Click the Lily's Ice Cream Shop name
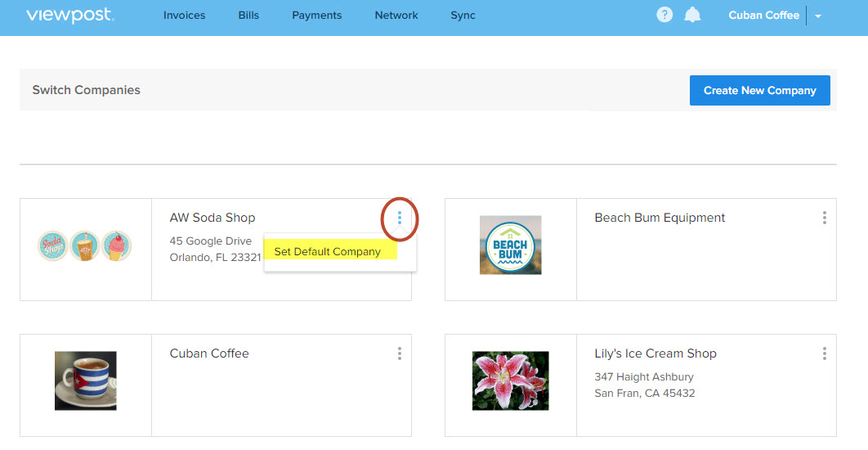 pyautogui.click(x=655, y=353)
